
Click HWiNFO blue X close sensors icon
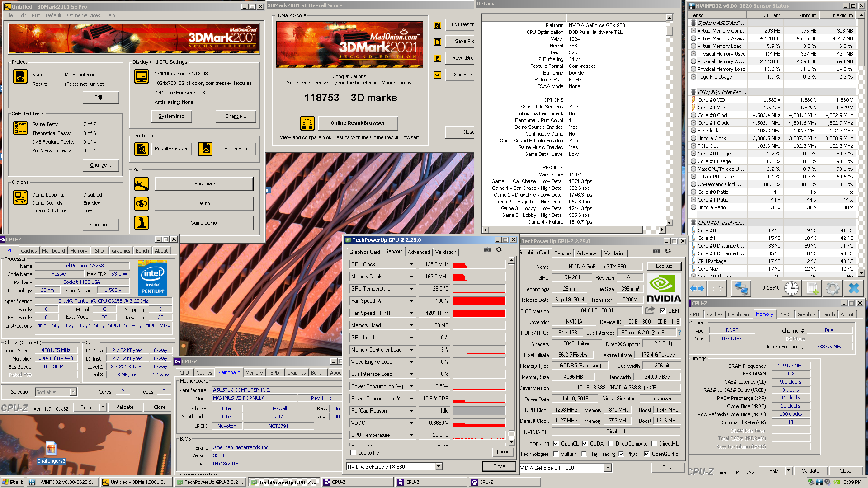(x=854, y=288)
